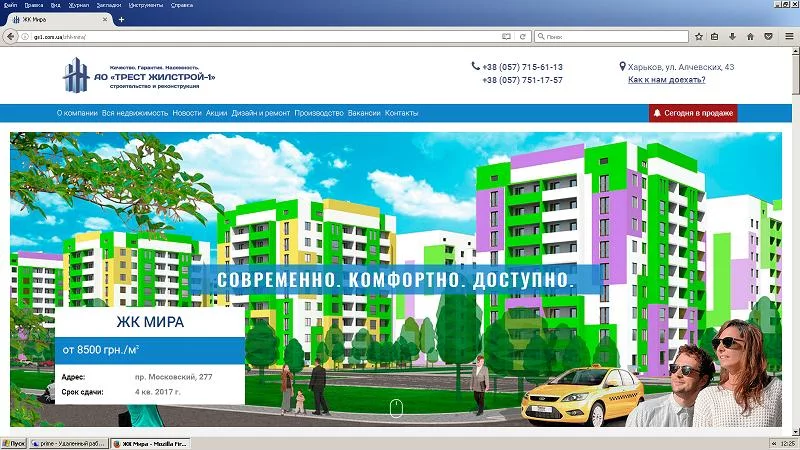Open the Инструменты menu
Image resolution: width=800 pixels, height=450 pixels.
click(146, 5)
